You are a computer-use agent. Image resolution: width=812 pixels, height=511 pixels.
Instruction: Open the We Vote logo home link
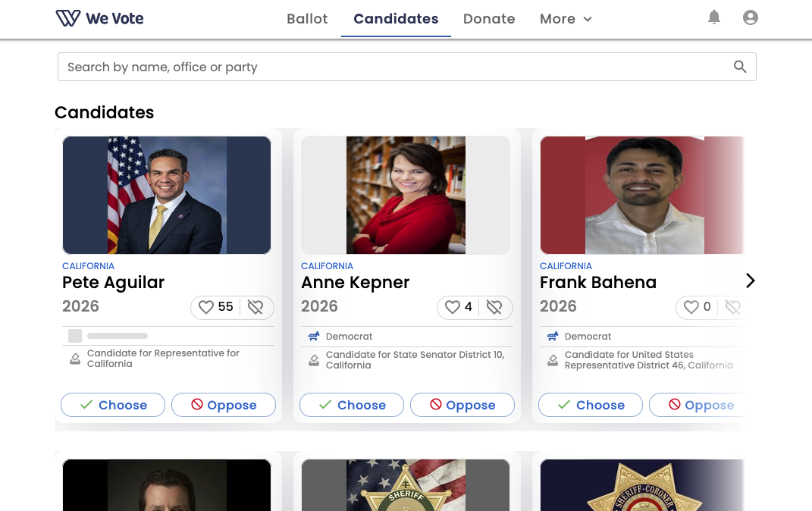[x=100, y=18]
